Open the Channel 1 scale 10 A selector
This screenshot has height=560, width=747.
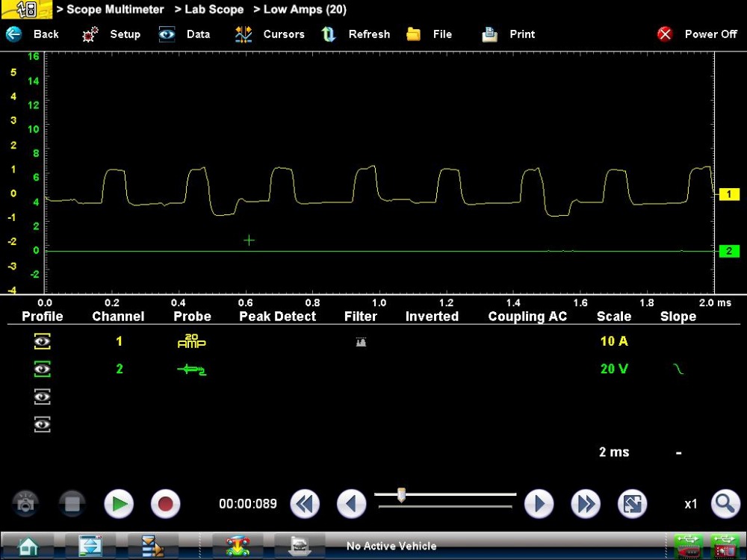click(x=613, y=341)
